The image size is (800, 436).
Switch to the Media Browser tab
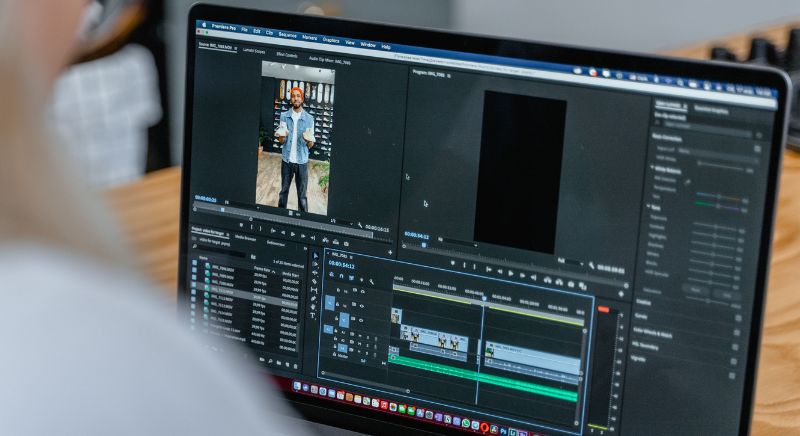coord(245,238)
